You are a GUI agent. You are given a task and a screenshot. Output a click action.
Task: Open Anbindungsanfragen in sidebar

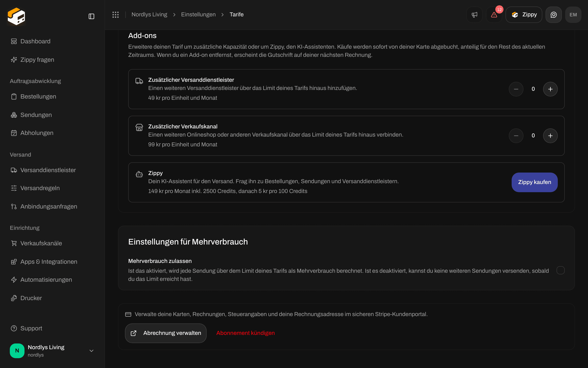click(x=52, y=206)
